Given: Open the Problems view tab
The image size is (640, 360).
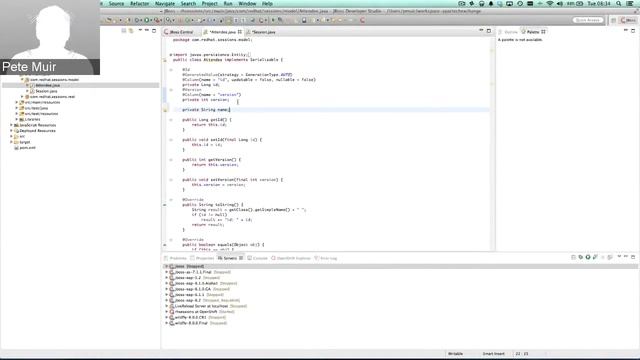Looking at the screenshot, I should [176, 258].
